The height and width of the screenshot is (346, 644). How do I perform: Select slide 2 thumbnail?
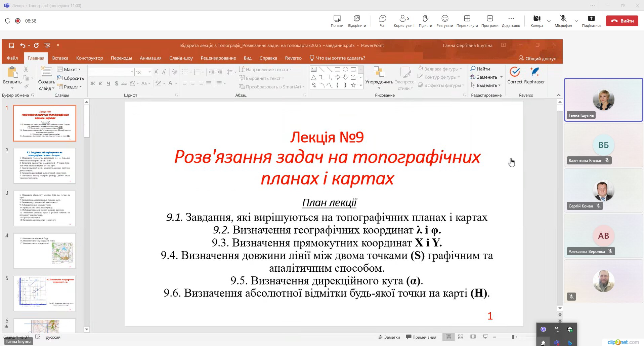coord(45,166)
